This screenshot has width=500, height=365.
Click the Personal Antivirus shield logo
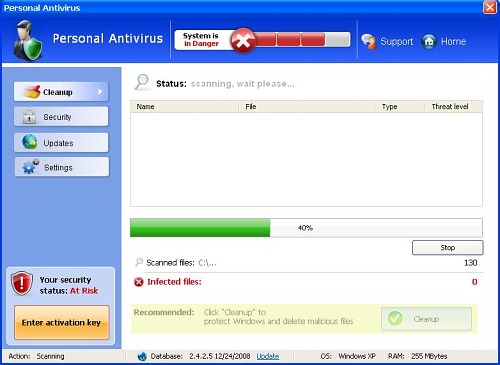[x=28, y=41]
